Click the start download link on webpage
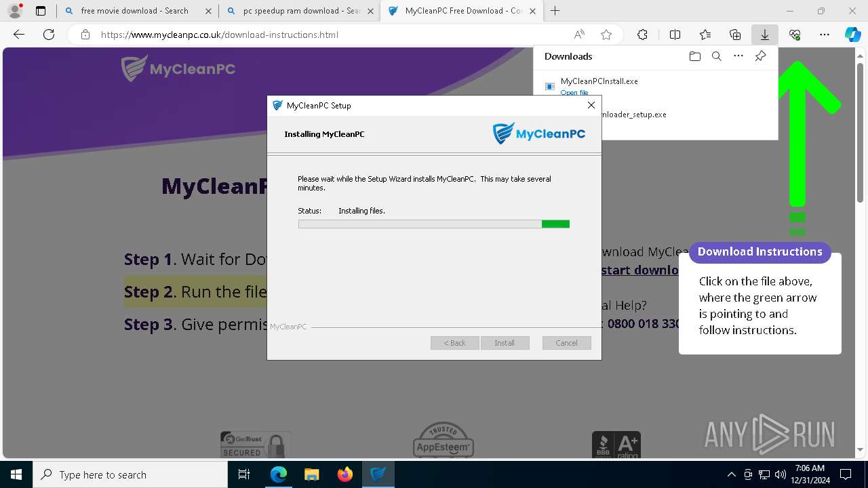 [x=641, y=270]
